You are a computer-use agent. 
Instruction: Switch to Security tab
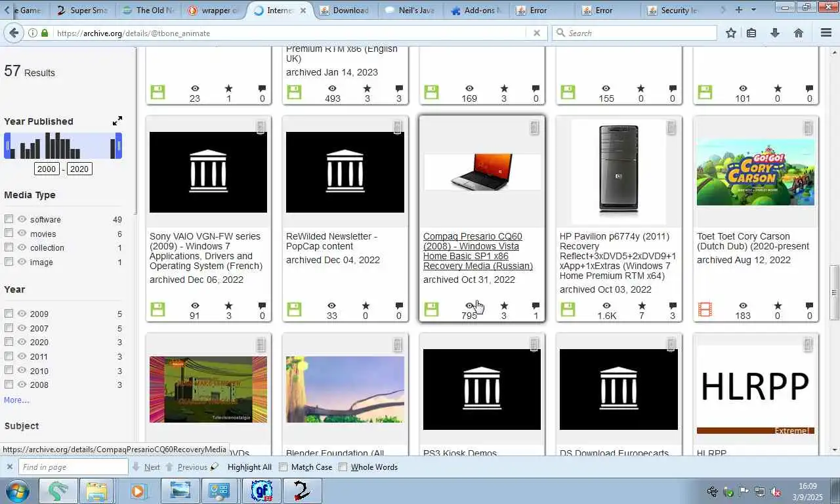click(673, 10)
